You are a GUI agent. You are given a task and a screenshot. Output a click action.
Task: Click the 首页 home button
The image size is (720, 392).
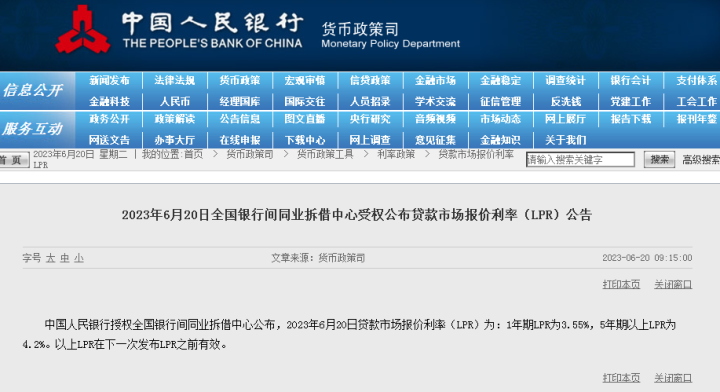pos(14,160)
